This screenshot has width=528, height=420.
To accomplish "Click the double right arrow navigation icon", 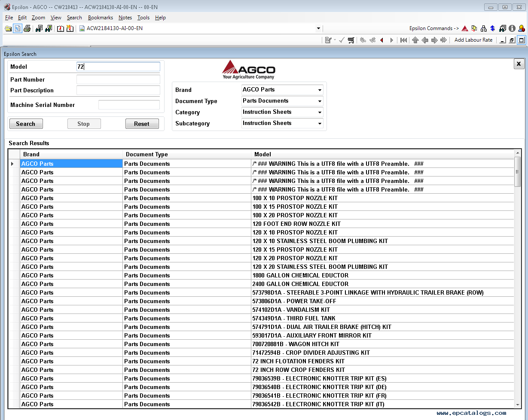I will tap(443, 40).
